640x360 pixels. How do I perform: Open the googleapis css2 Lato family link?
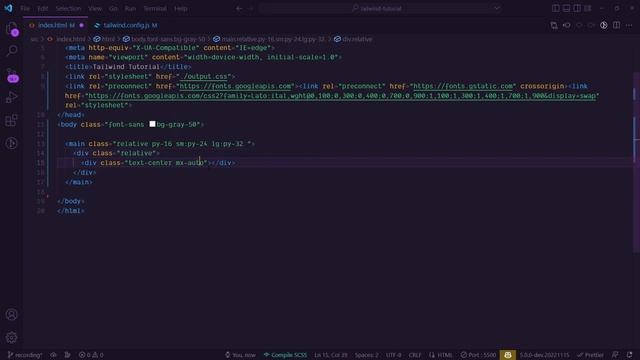(x=342, y=96)
